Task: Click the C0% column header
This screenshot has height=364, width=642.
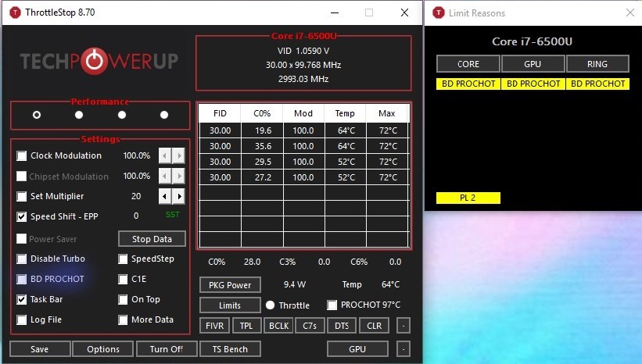Action: [x=262, y=114]
